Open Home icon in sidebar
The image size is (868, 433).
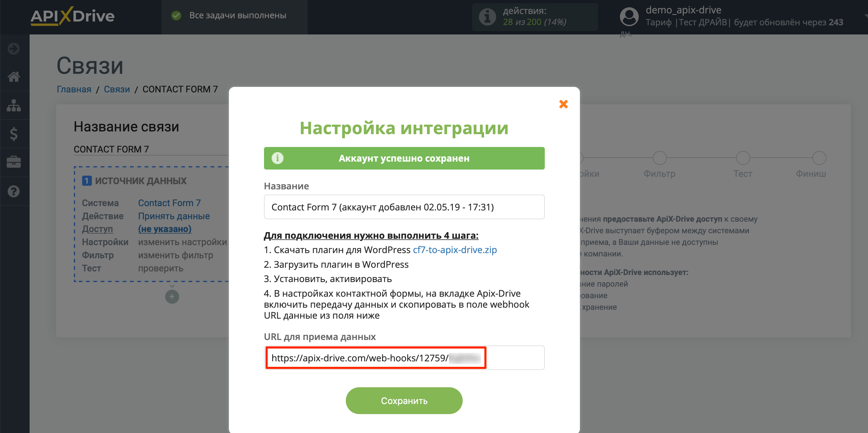14,77
